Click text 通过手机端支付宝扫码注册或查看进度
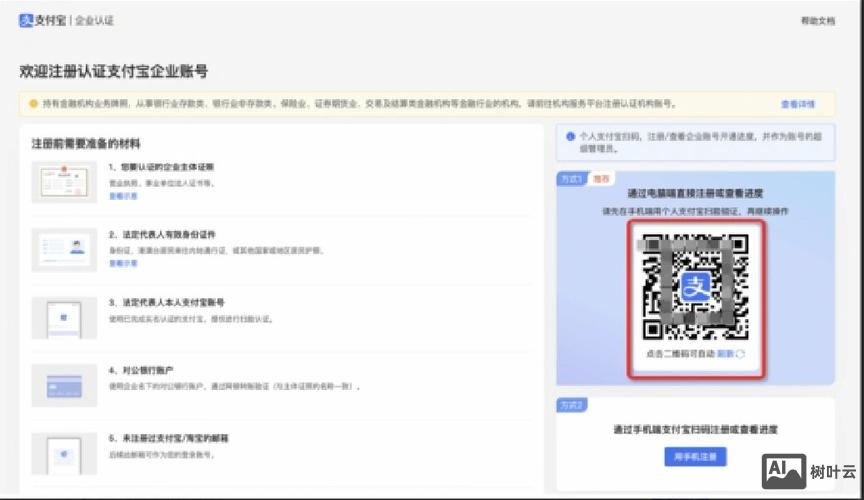The height and width of the screenshot is (500, 864). [695, 429]
